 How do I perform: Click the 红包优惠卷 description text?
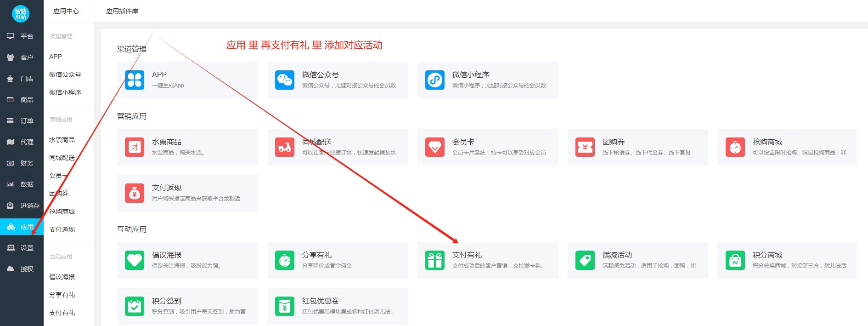(x=349, y=312)
